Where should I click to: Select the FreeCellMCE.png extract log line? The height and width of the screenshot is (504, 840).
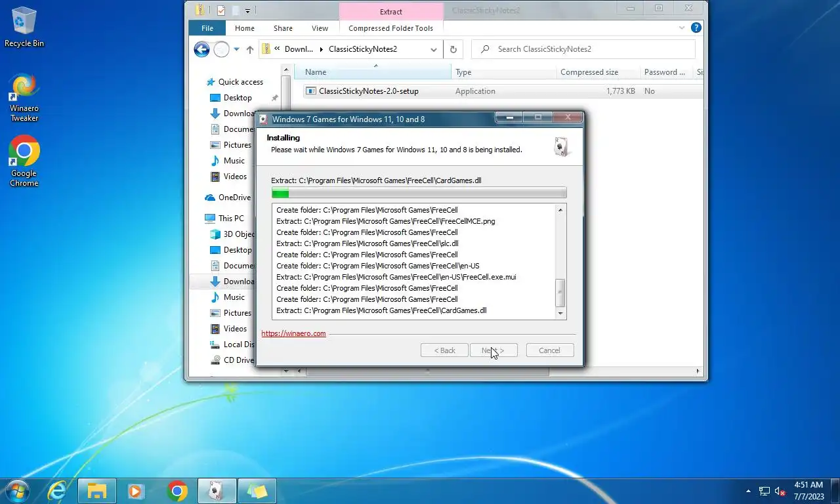point(386,221)
